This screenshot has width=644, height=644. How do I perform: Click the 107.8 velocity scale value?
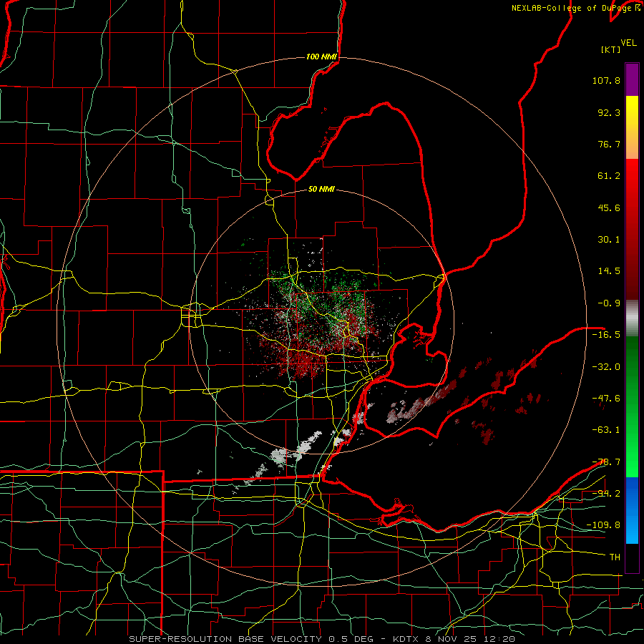click(606, 80)
